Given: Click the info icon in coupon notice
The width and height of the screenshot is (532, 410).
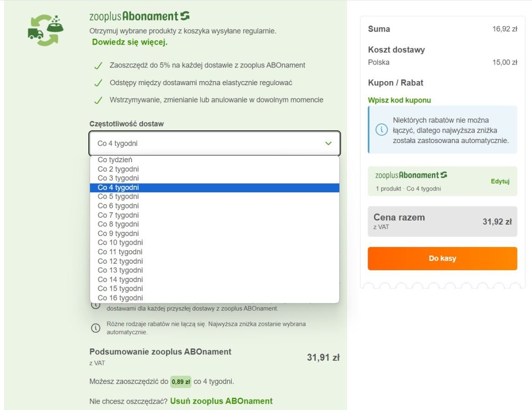Looking at the screenshot, I should tap(381, 130).
